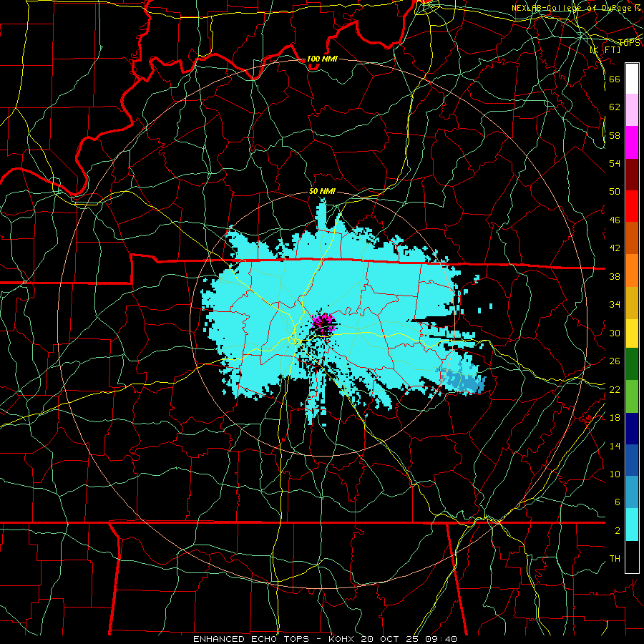Click the "TH" threshold legend label

point(615,559)
